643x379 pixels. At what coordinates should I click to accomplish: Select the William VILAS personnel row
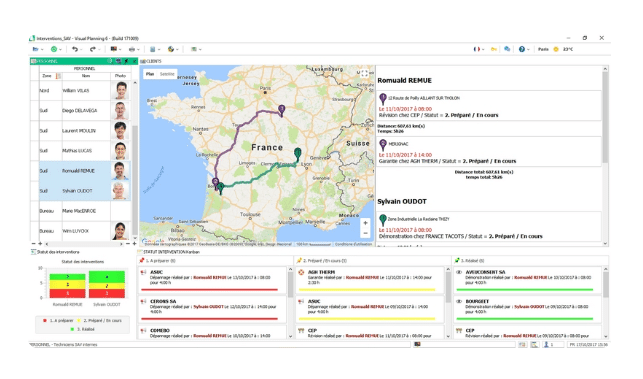coord(80,91)
